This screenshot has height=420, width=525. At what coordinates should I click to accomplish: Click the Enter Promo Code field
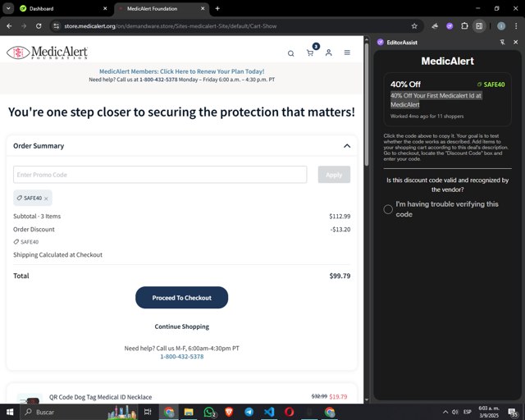(160, 175)
